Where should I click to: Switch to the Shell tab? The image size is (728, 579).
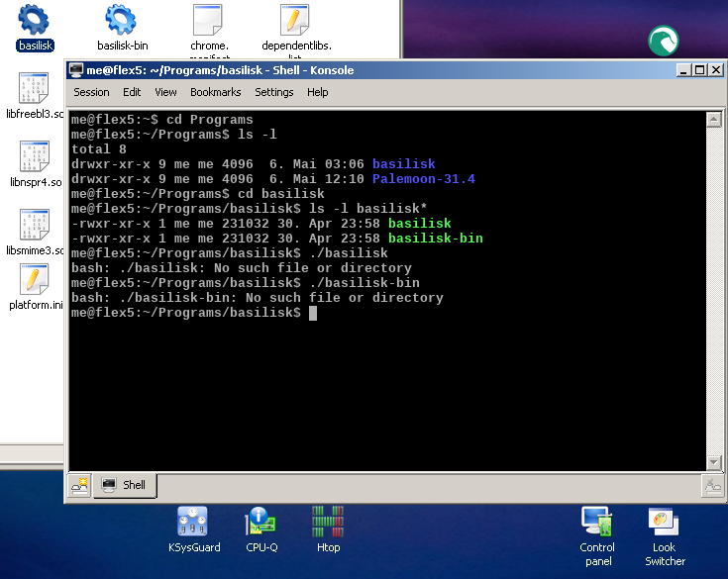click(125, 485)
